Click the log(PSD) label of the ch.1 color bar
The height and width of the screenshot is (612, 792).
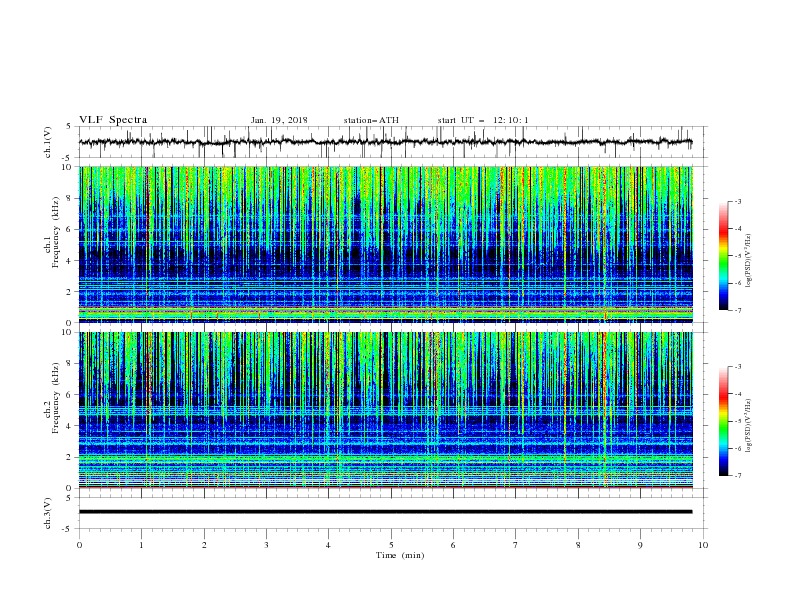click(748, 261)
